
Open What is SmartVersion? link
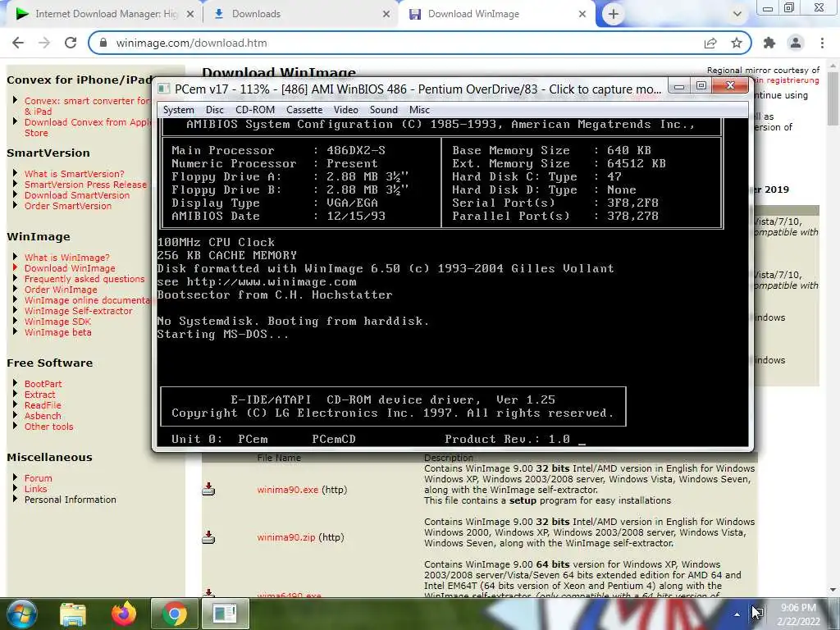tap(74, 174)
